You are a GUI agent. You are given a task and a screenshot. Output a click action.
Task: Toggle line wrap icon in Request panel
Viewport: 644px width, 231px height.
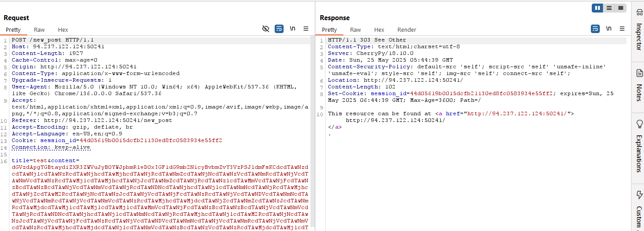279,29
